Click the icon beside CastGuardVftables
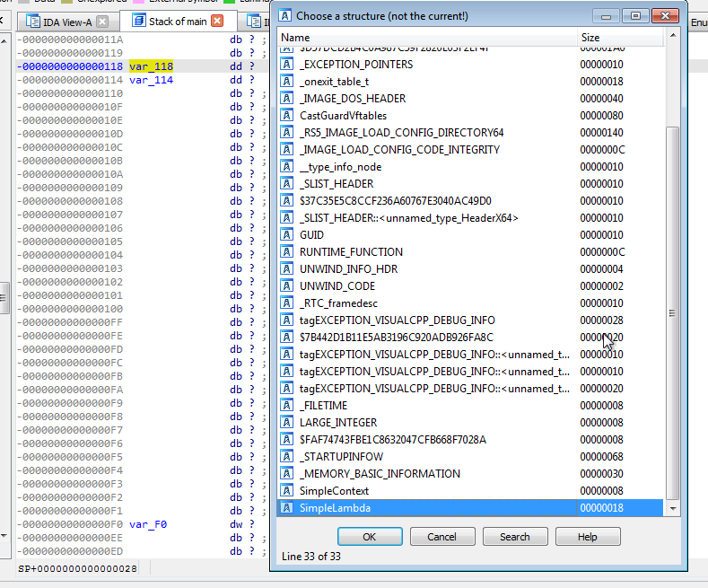The width and height of the screenshot is (708, 588). pyautogui.click(x=287, y=116)
